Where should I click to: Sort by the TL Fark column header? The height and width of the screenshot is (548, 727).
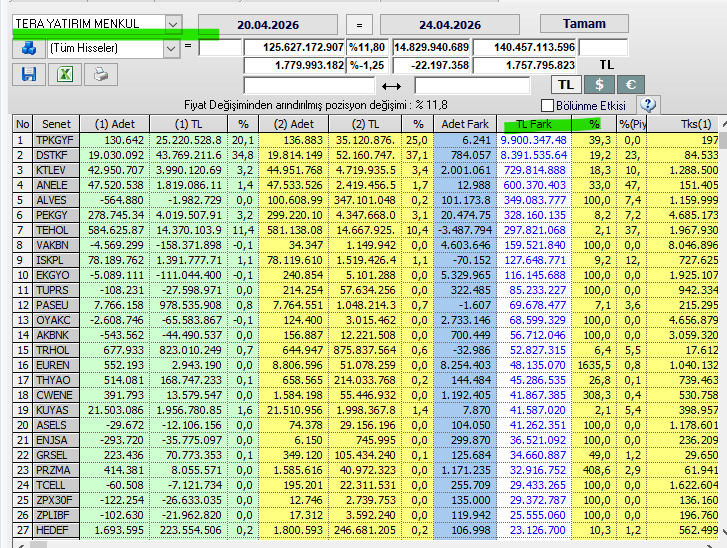click(534, 124)
